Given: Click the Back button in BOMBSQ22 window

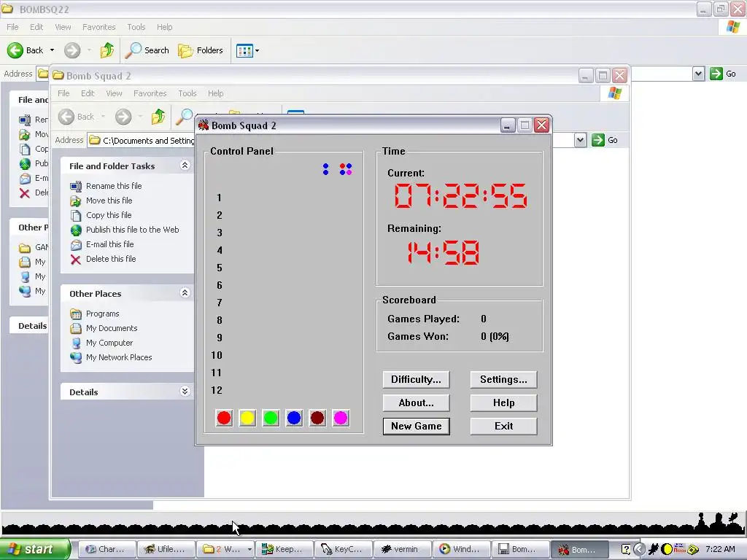Looking at the screenshot, I should click(x=26, y=50).
